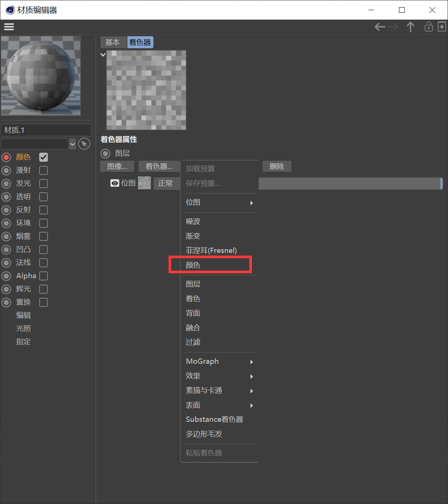This screenshot has height=504, width=448.
Task: Enable the 法线 channel checkbox
Action: point(44,263)
